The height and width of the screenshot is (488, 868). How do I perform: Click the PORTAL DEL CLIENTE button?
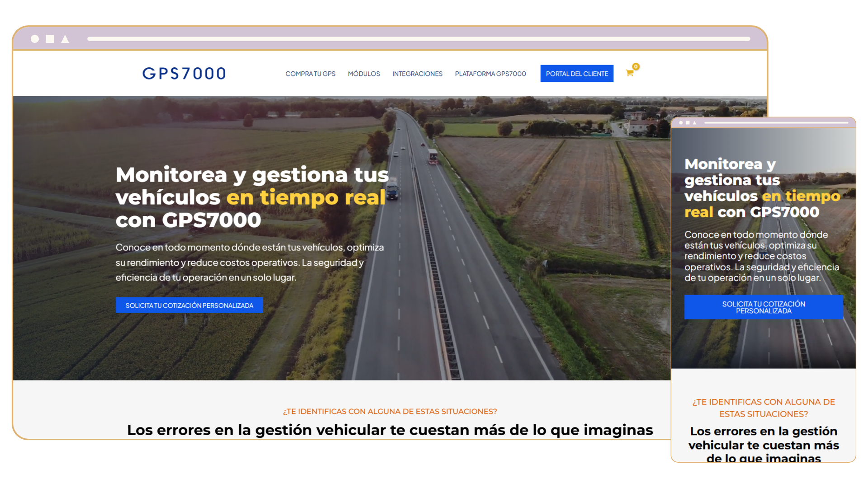pos(577,74)
